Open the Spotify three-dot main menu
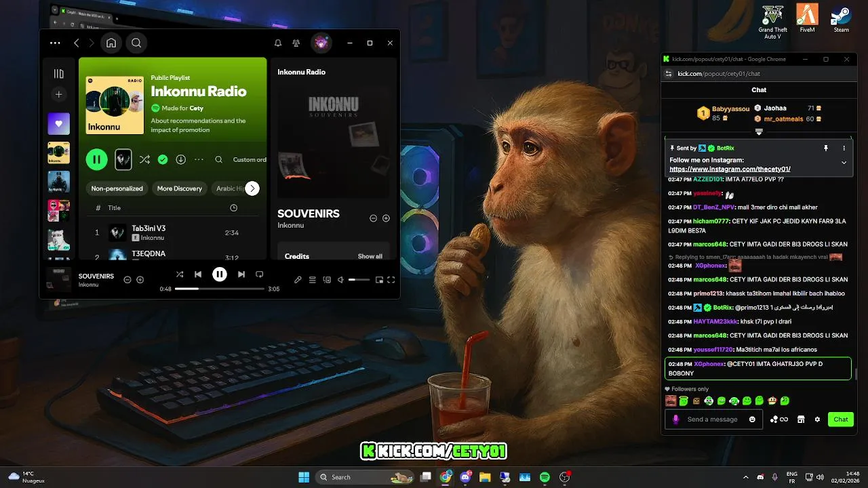Viewport: 868px width, 488px height. [55, 43]
